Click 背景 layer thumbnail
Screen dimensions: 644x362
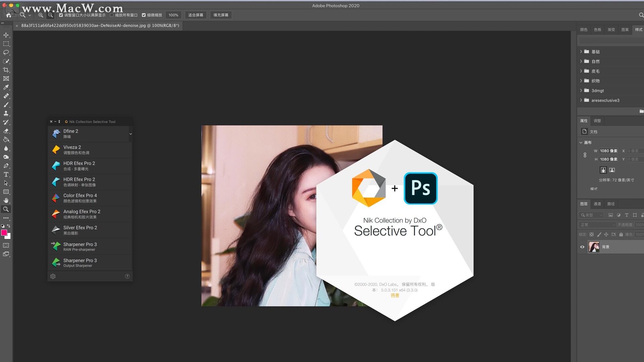tap(594, 247)
